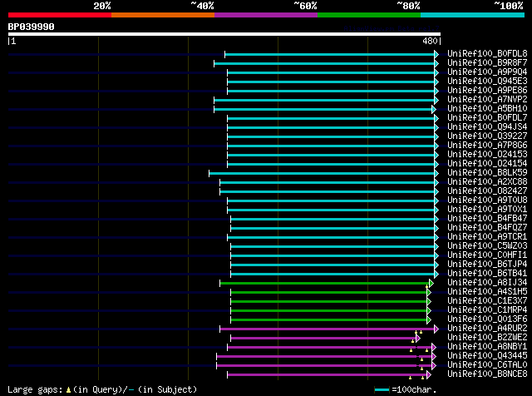Viewport: 532px width, 396px height.
Task: Select label UniRef100_B4FQZ7
Action: (x=487, y=228)
